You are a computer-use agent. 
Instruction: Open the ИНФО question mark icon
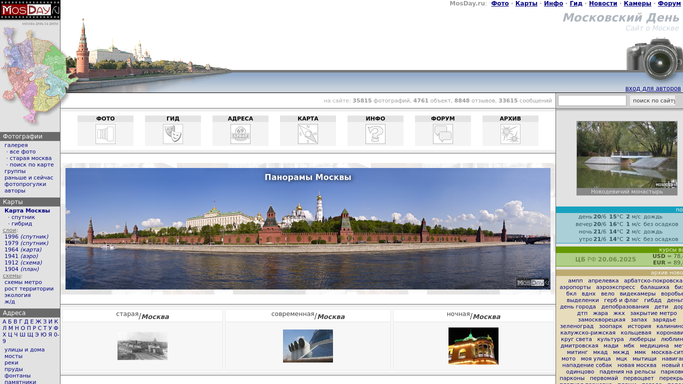coord(375,134)
